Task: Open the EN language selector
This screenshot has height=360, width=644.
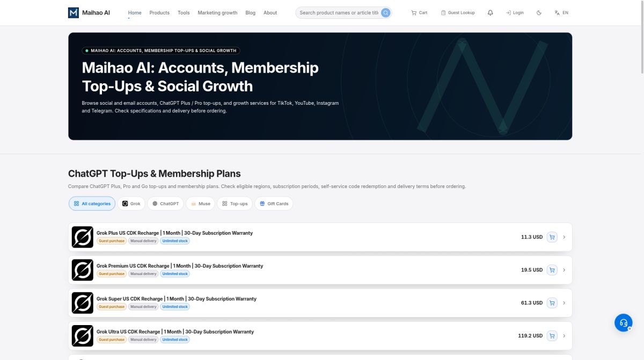Action: tap(561, 12)
